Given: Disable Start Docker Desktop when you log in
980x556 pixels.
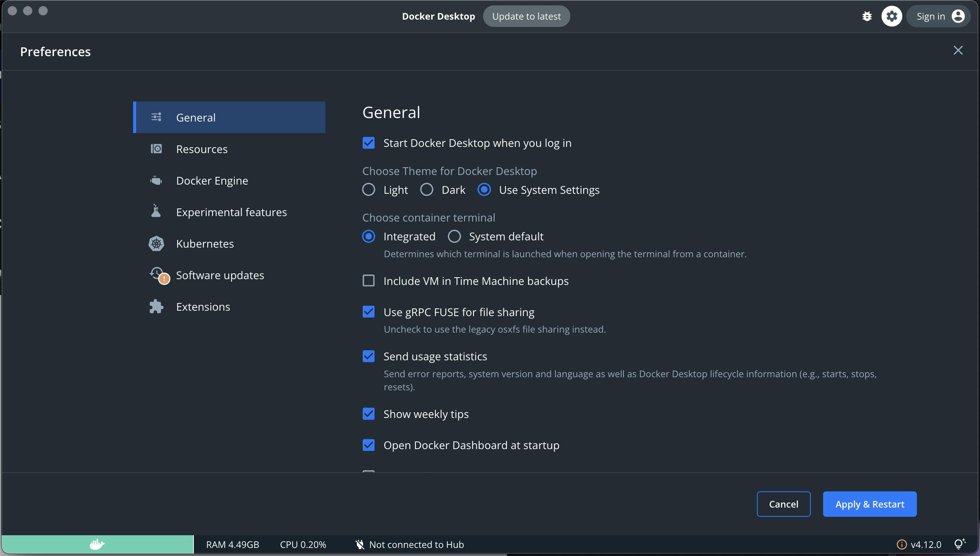Looking at the screenshot, I should 368,143.
